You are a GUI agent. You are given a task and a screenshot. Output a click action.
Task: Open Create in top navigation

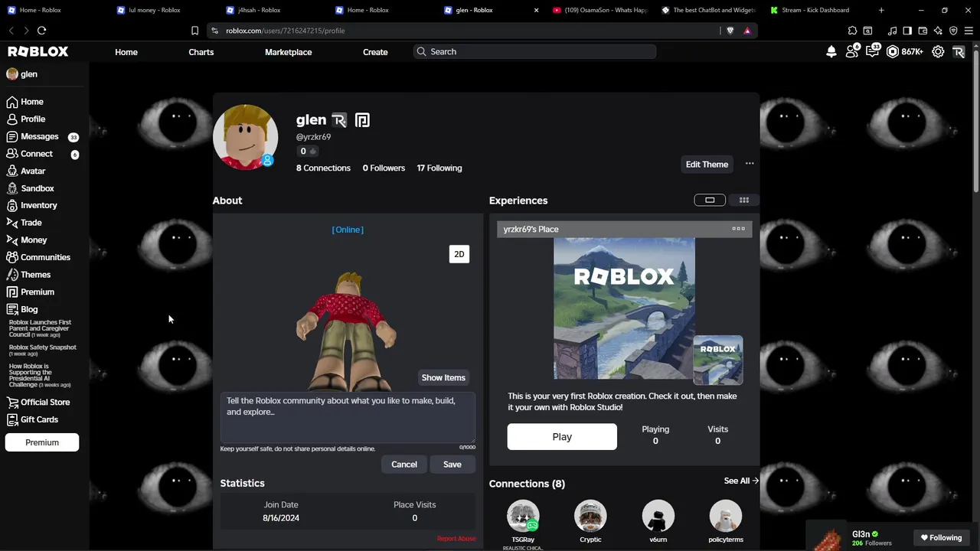pyautogui.click(x=375, y=52)
